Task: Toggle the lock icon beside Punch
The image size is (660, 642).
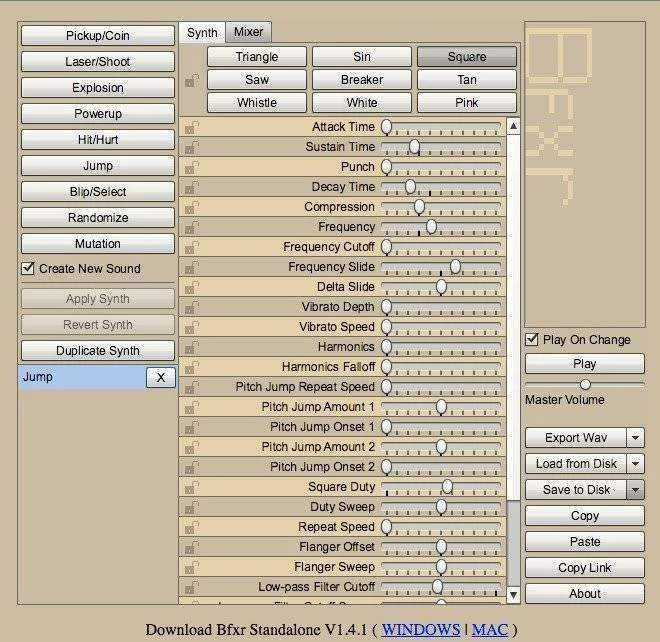Action: [192, 168]
